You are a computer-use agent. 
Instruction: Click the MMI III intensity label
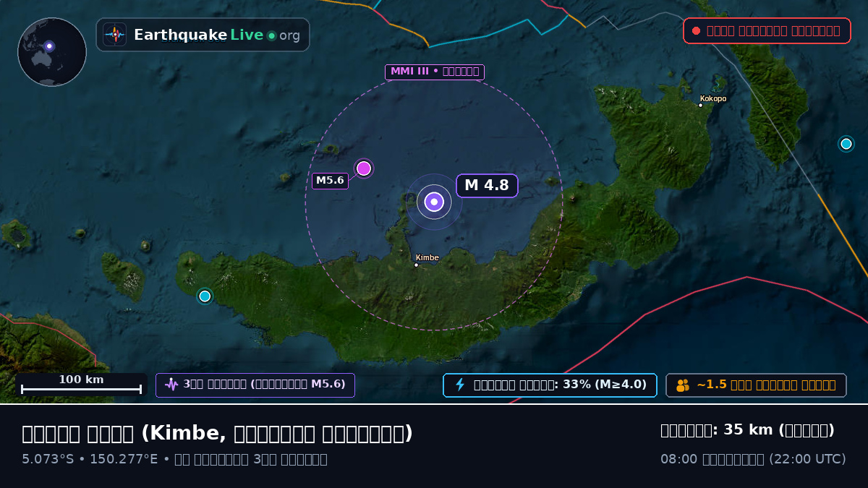pos(434,72)
